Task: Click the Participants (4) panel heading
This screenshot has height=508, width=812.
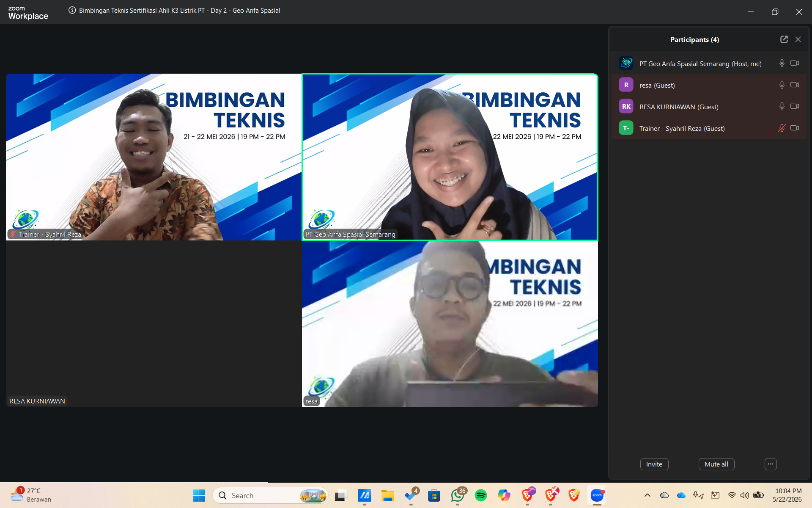Action: coord(694,39)
